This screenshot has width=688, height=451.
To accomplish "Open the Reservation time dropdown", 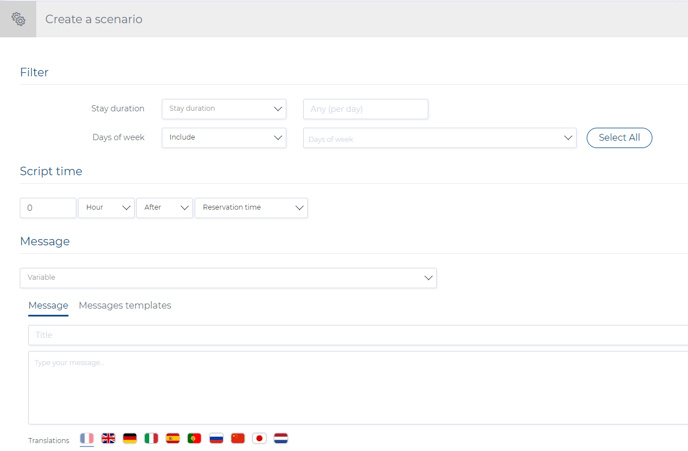I will coord(251,208).
